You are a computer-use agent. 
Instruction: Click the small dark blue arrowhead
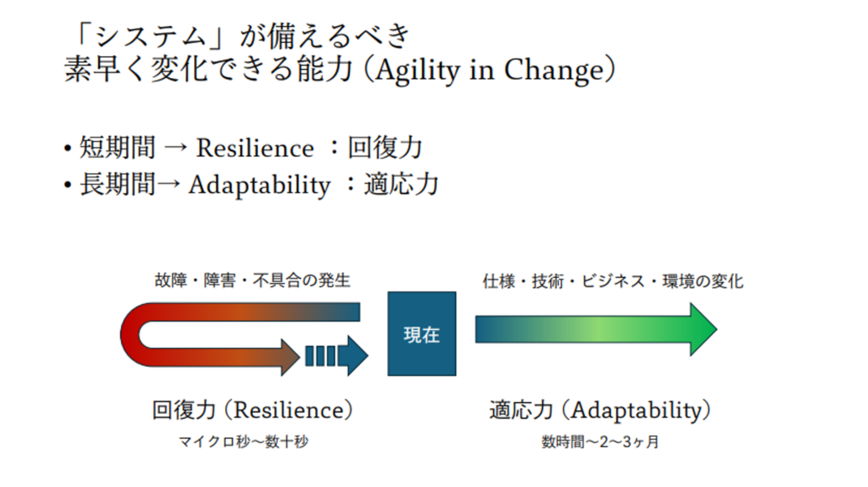(356, 355)
